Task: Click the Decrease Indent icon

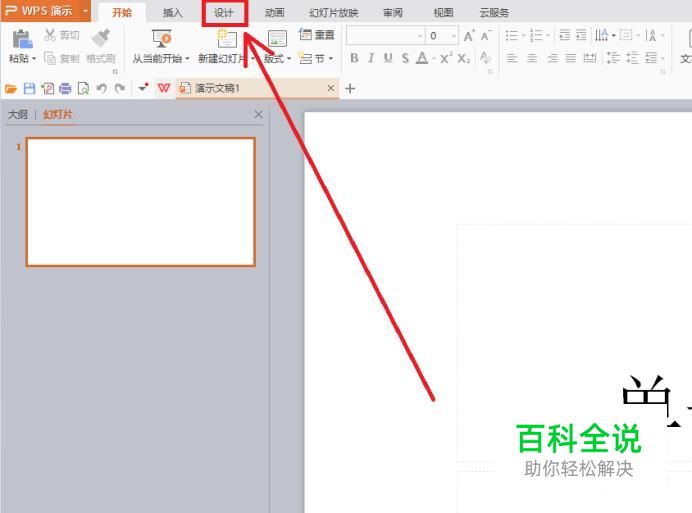Action: [x=564, y=35]
